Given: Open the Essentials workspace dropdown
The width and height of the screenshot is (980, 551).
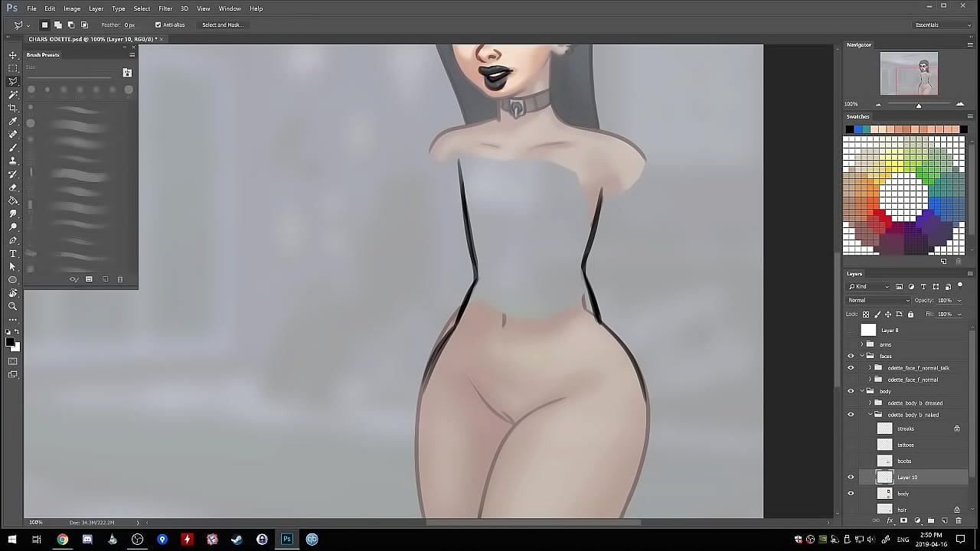Looking at the screenshot, I should click(x=942, y=25).
